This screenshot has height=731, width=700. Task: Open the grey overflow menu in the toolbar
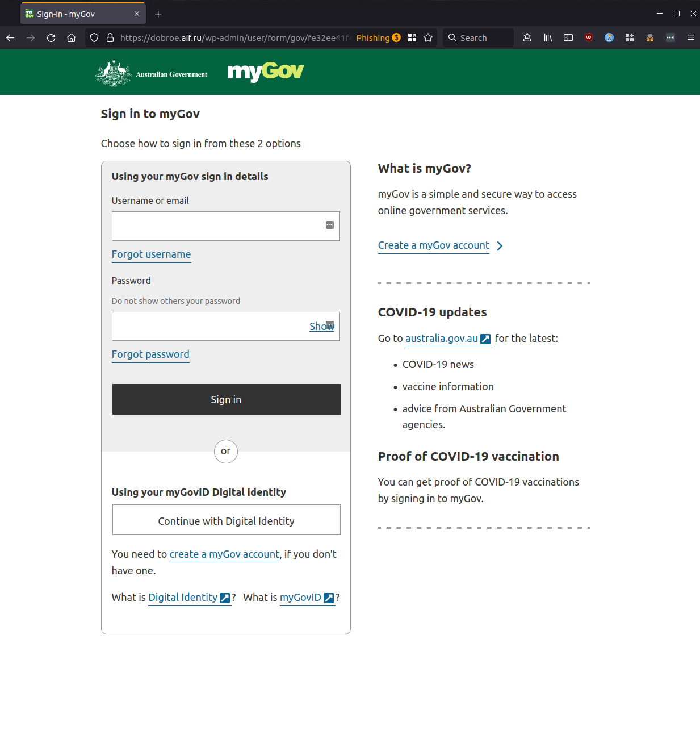(670, 37)
